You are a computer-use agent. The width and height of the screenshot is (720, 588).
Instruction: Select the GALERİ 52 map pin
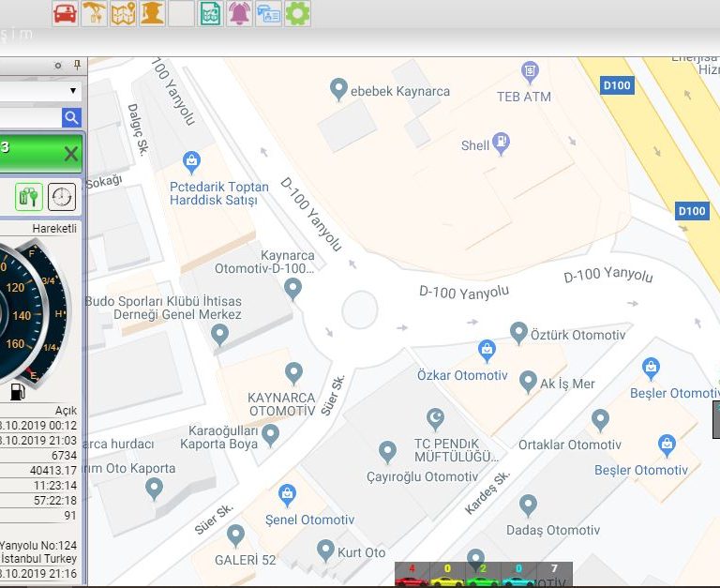235,535
